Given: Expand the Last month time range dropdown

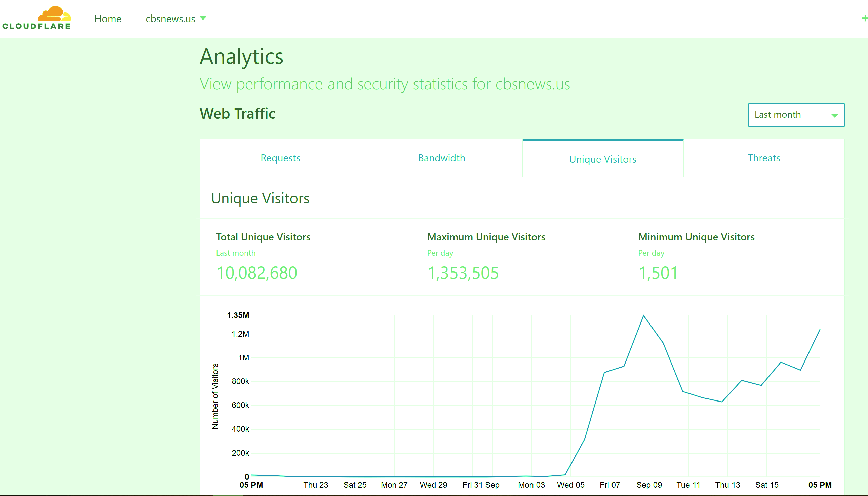Looking at the screenshot, I should [796, 115].
